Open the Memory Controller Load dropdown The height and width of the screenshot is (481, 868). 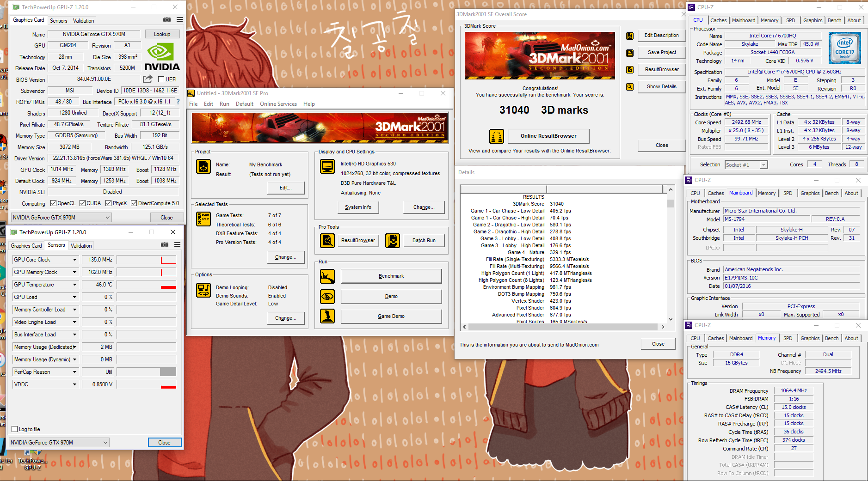tap(74, 310)
